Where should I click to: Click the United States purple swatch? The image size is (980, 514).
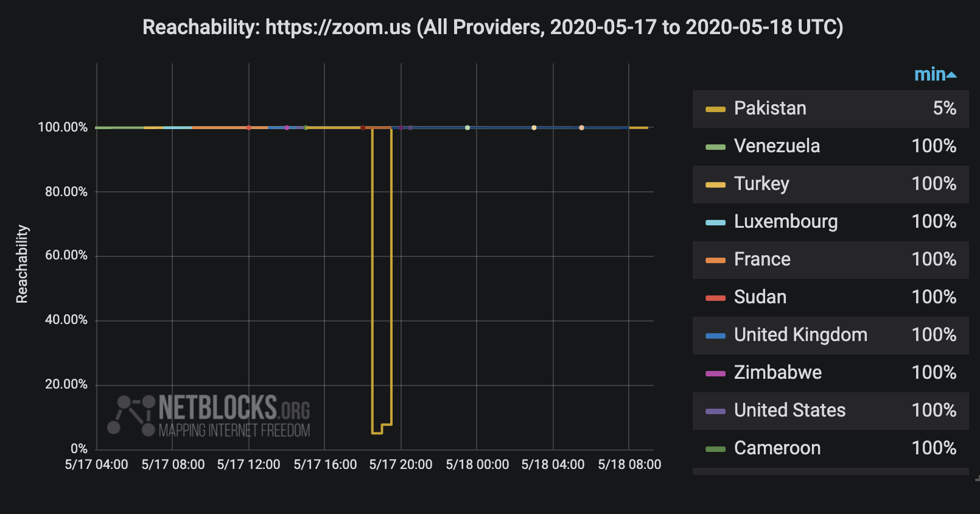coord(715,411)
